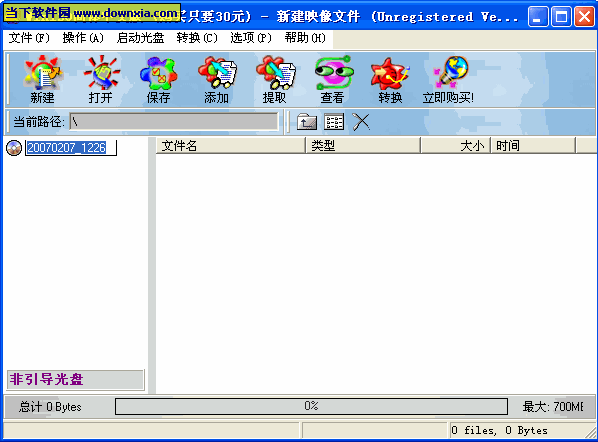Click the 最大: 700MB capacity label
This screenshot has height=442, width=598.
(553, 407)
